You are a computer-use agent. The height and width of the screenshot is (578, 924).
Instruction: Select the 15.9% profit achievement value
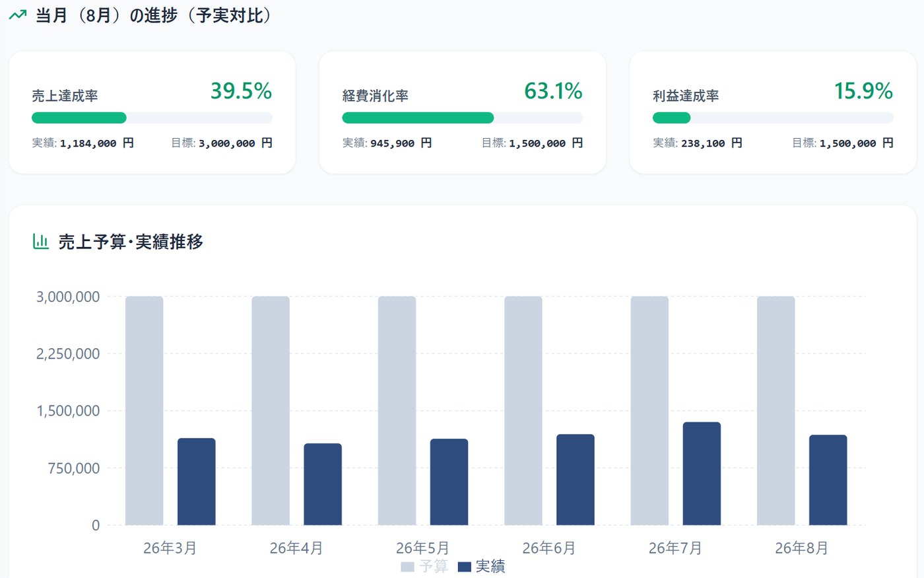(x=863, y=91)
